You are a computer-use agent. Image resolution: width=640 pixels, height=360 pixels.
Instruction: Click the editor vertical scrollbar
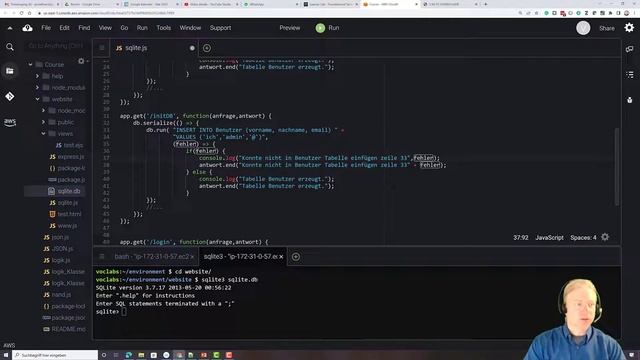617,167
